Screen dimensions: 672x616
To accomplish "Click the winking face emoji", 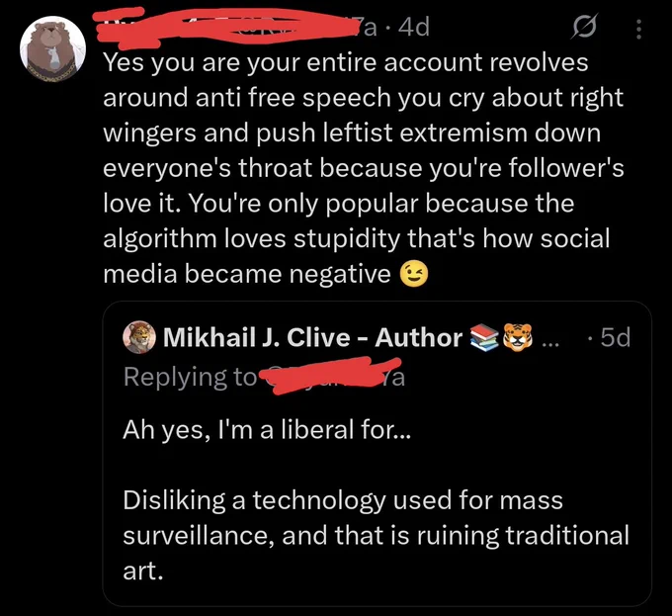I will click(x=413, y=275).
